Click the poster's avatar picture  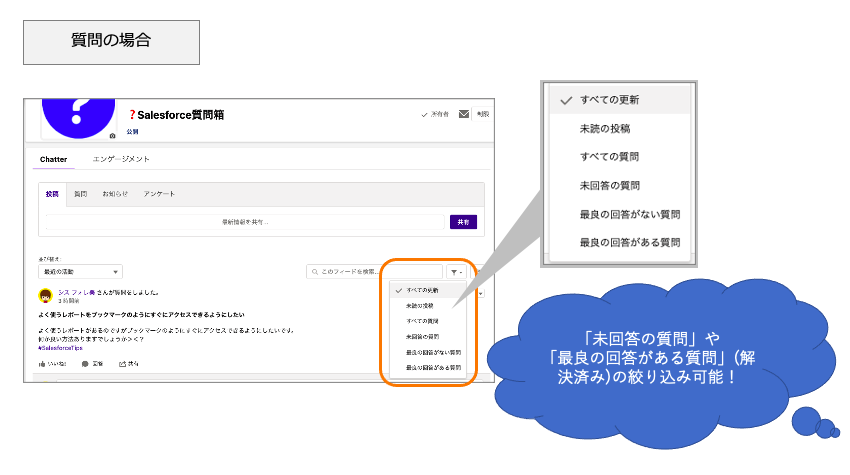46,296
